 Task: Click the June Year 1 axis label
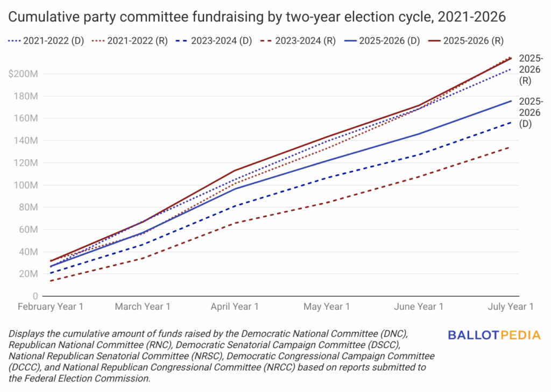click(x=419, y=307)
